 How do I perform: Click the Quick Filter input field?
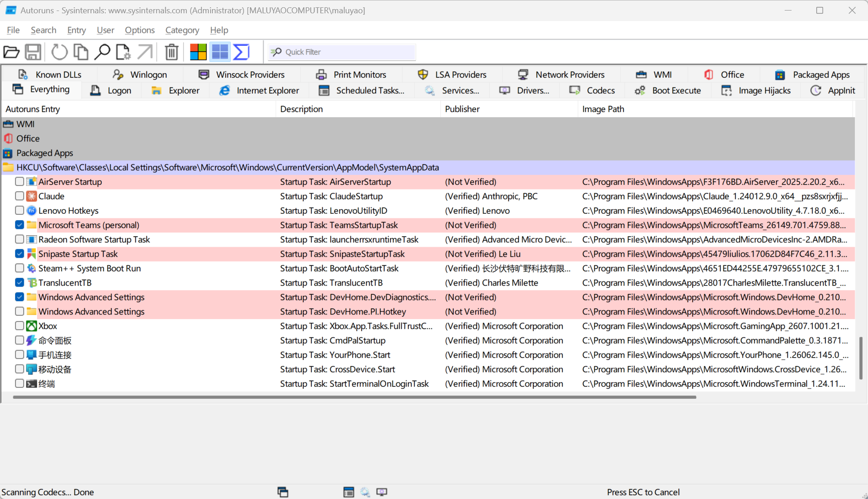pos(342,52)
